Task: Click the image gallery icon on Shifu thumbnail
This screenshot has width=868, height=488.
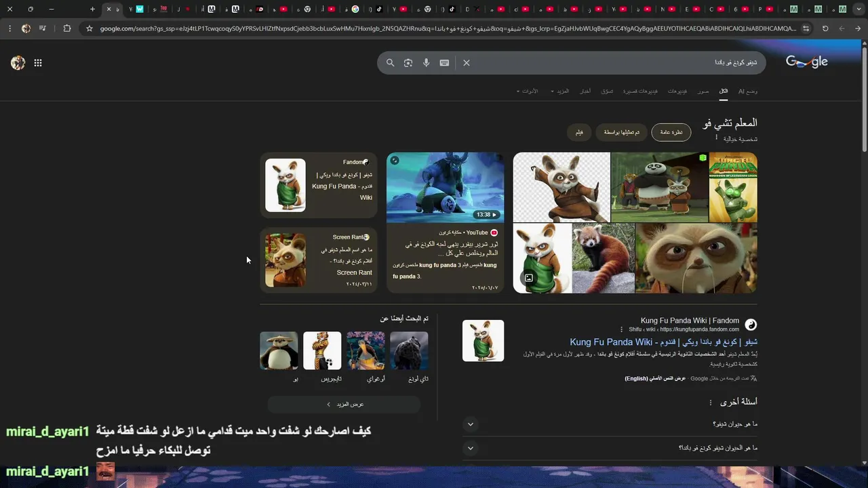Action: click(529, 278)
